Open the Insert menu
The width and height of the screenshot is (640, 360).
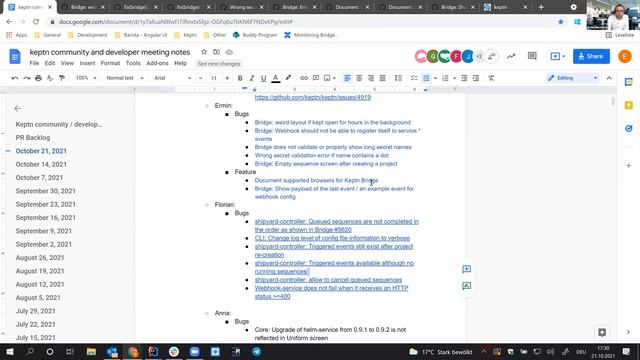(x=87, y=63)
